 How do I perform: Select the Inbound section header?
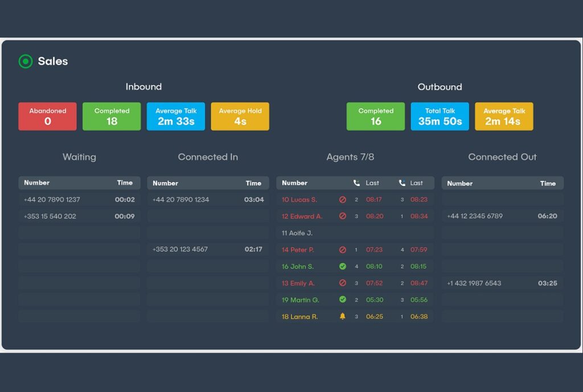143,86
